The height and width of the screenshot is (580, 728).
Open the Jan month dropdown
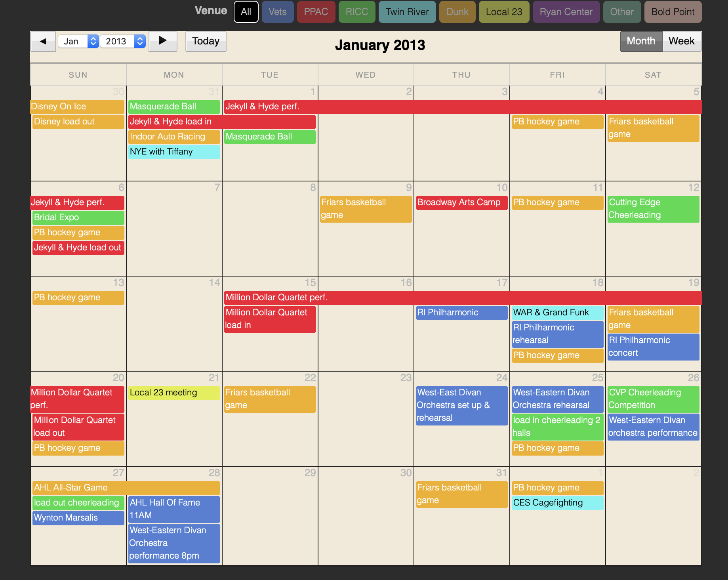78,41
